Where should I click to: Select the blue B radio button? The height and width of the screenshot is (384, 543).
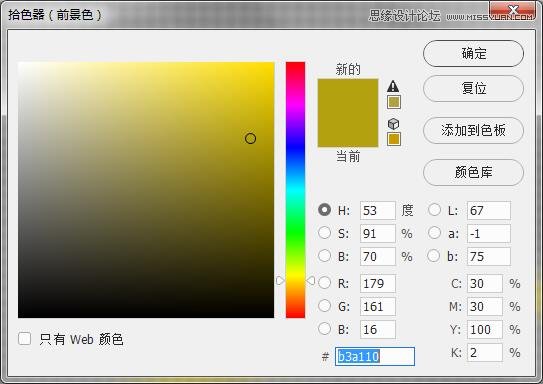(x=324, y=329)
